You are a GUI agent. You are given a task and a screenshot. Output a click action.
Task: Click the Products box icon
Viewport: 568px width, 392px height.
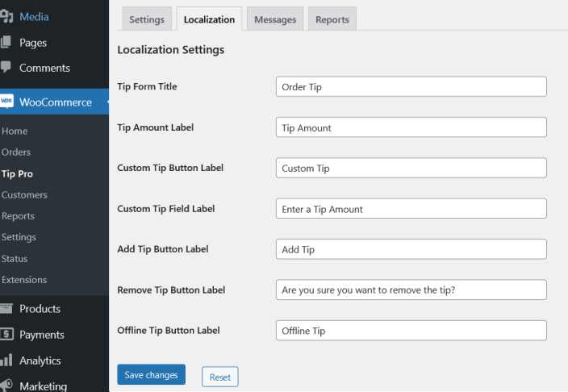click(6, 308)
